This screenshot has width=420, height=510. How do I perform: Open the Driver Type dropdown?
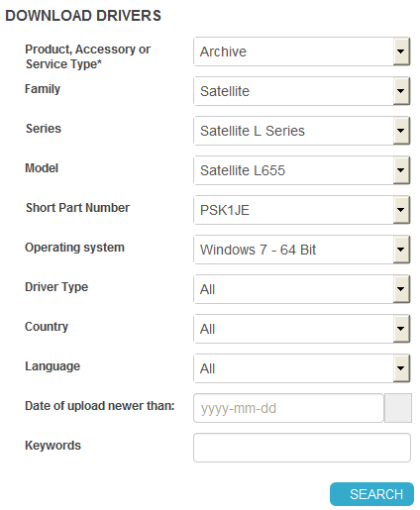click(301, 289)
